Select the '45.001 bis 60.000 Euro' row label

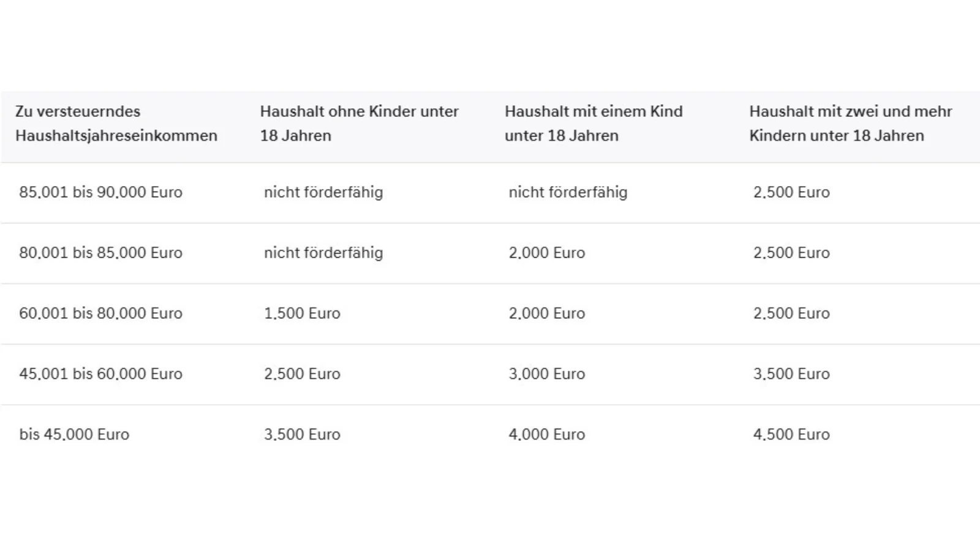pos(101,374)
